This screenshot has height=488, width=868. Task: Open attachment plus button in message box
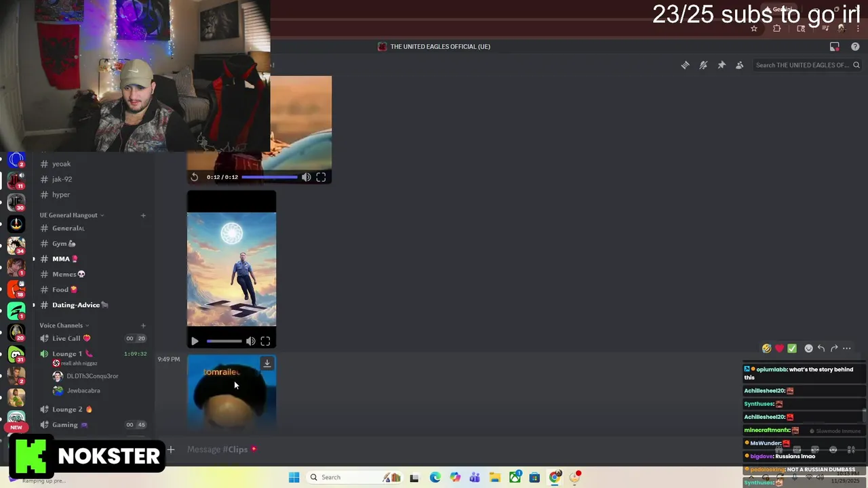point(171,449)
